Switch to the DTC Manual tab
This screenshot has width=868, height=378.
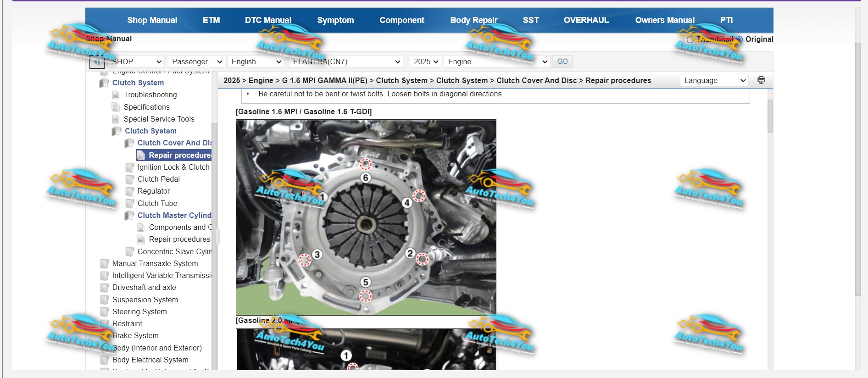[x=268, y=20]
